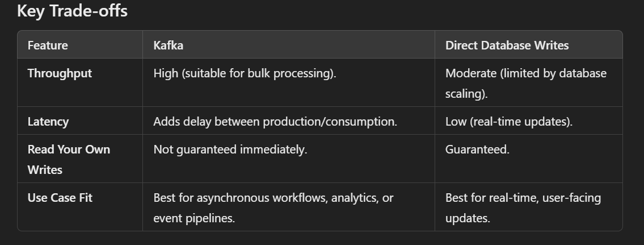Click the High bulk processing cell
Viewport: 644px width, 245px height.
pos(245,73)
